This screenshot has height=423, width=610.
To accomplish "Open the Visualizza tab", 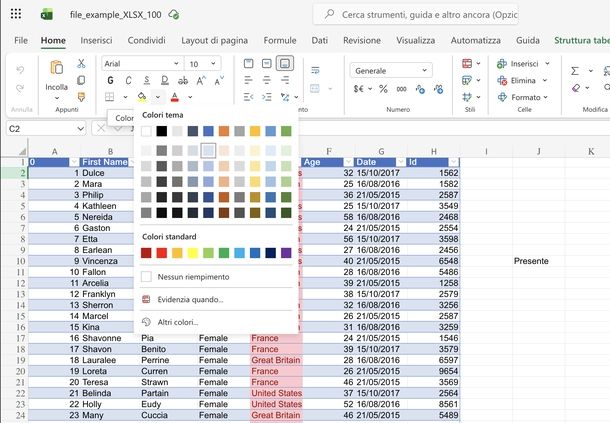I will click(x=415, y=40).
